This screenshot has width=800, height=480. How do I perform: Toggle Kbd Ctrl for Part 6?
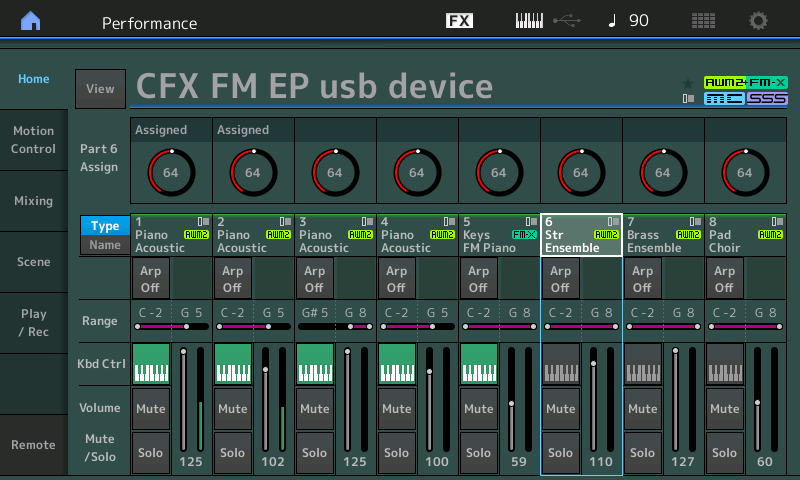click(561, 364)
